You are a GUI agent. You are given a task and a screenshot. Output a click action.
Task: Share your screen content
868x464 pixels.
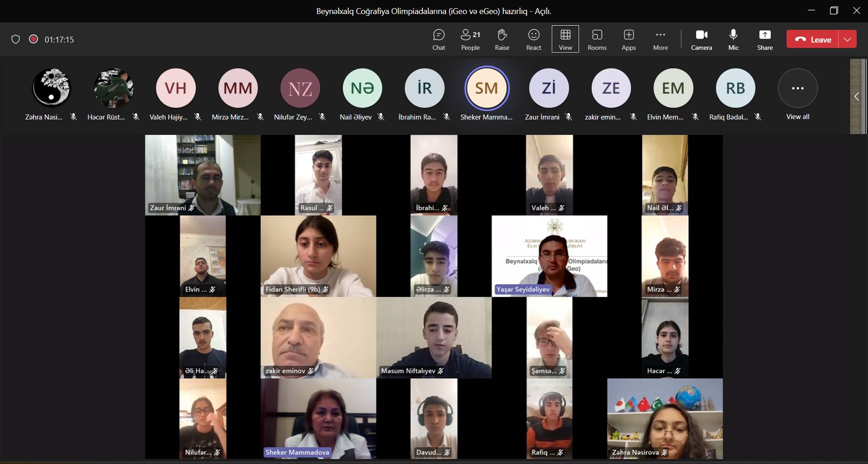point(764,39)
